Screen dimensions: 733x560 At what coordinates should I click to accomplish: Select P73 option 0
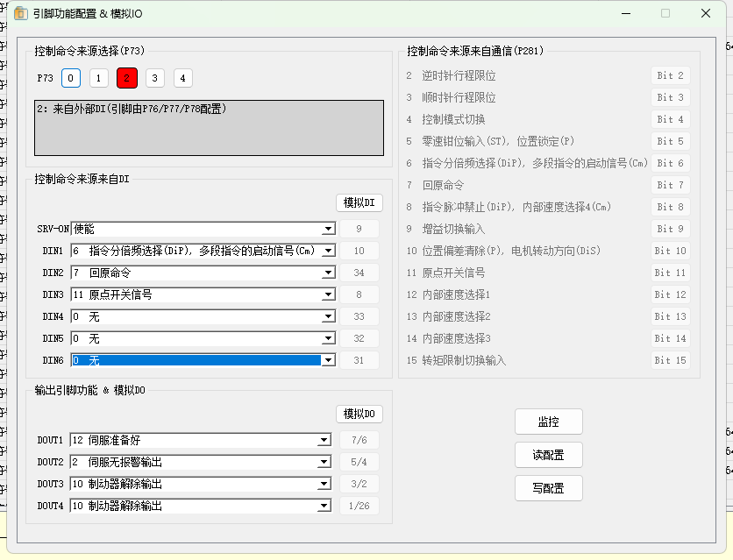coord(71,78)
